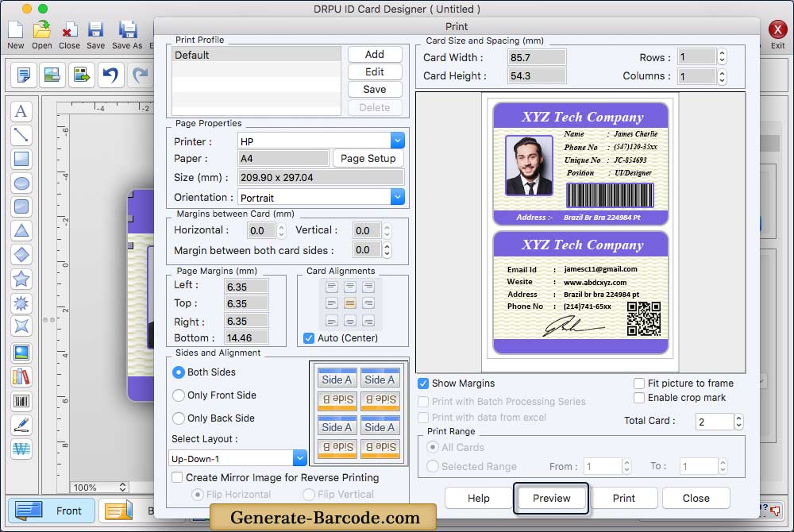The height and width of the screenshot is (532, 794).
Task: Click the Save profile button
Action: (375, 89)
